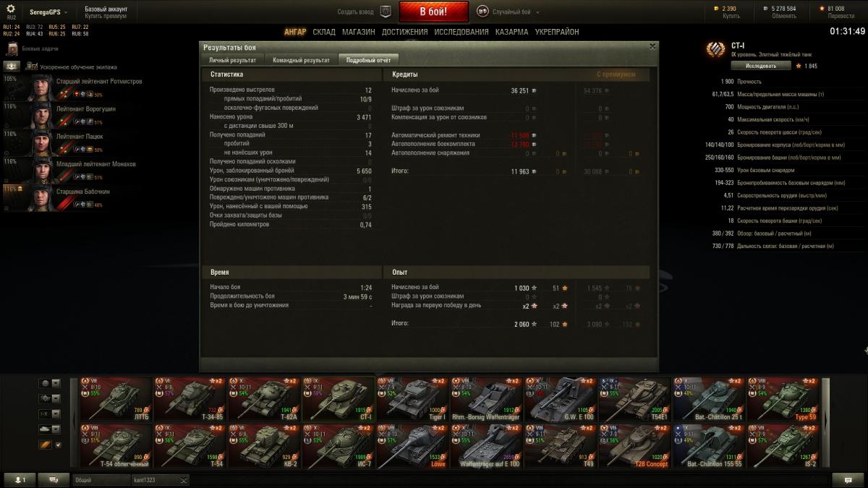
Task: Click the free experience star 81 008
Action: click(822, 9)
